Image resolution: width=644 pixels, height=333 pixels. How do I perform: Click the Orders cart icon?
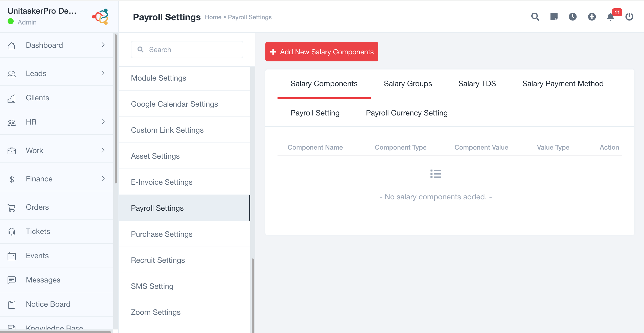pos(12,208)
